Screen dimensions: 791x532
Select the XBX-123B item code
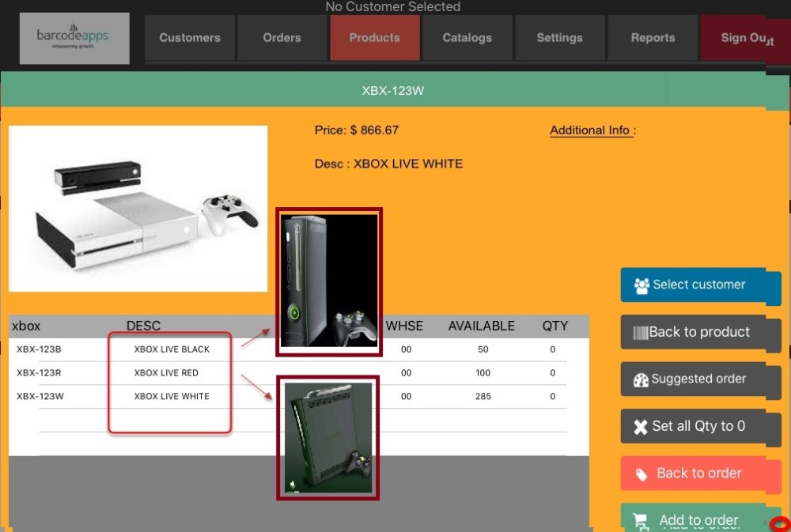tap(39, 349)
